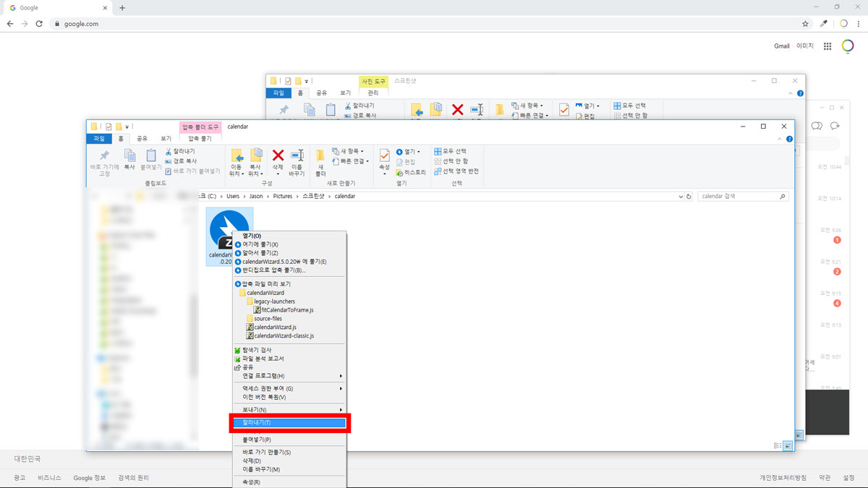Image resolution: width=868 pixels, height=488 pixels.
Task: Select 이름 바꾸기(M) in the context menu
Action: 289,469
